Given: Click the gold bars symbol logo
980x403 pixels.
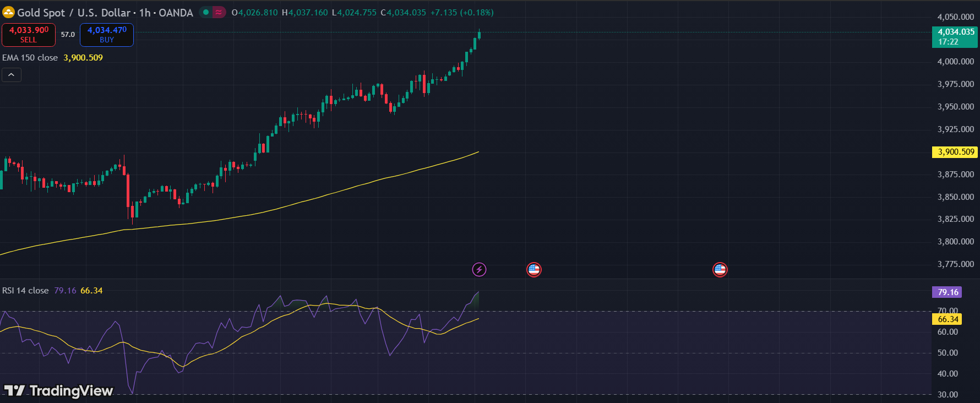Looking at the screenshot, I should pos(8,12).
